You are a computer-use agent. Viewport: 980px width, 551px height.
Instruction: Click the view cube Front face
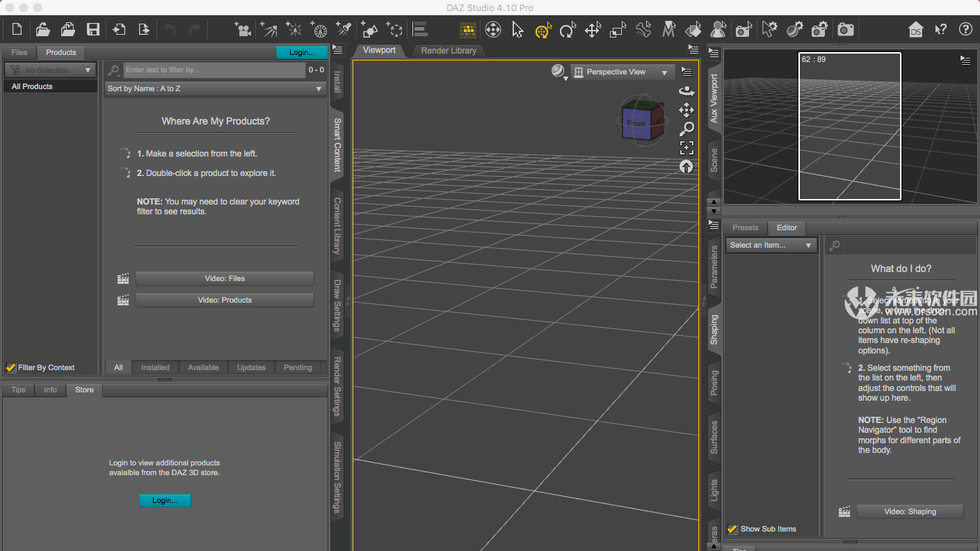636,123
